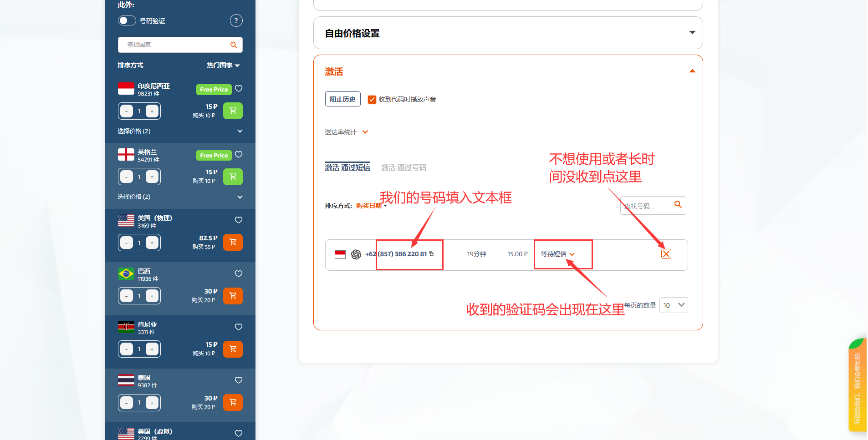This screenshot has height=440, width=868.
Task: Increase quantity for 泰国
Action: pos(152,403)
